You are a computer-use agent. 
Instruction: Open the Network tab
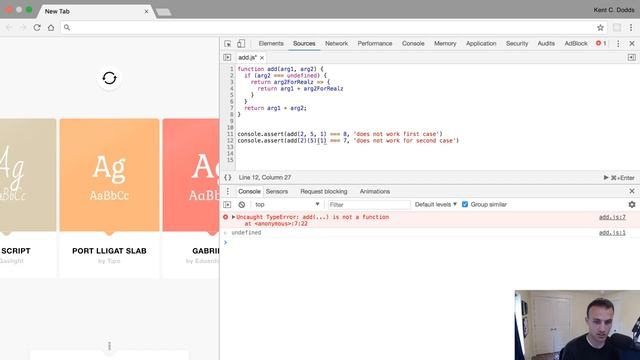336,44
